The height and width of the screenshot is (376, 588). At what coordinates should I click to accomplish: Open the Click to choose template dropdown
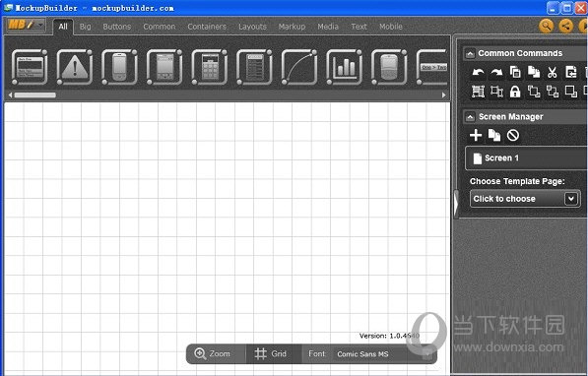525,199
